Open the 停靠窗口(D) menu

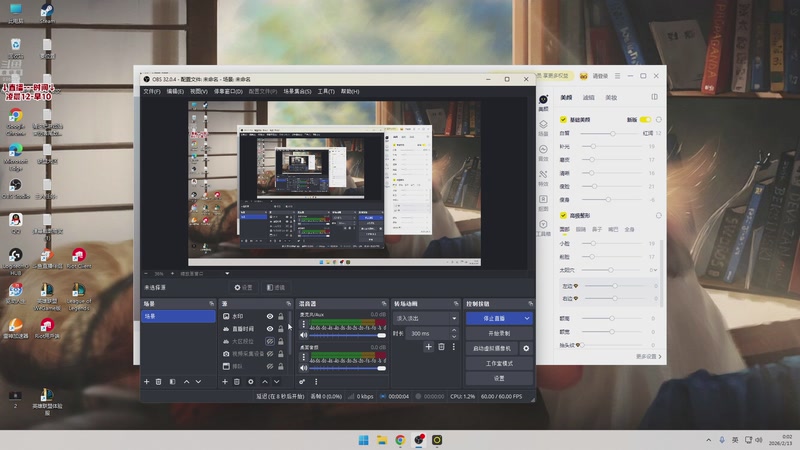(228, 91)
